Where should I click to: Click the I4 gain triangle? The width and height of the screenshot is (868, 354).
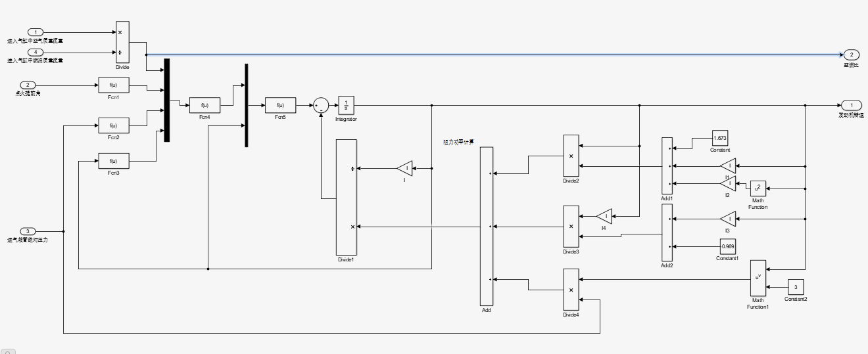point(604,216)
